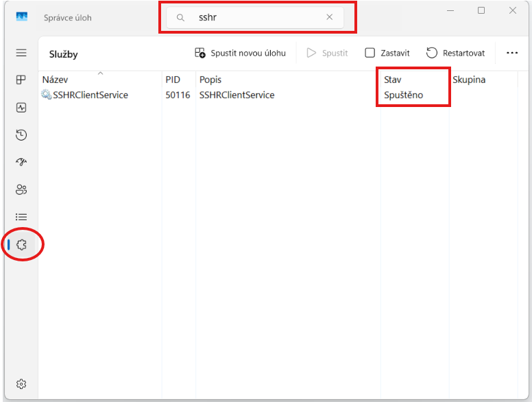This screenshot has width=532, height=402.
Task: Clear the search box with X
Action: coord(329,18)
